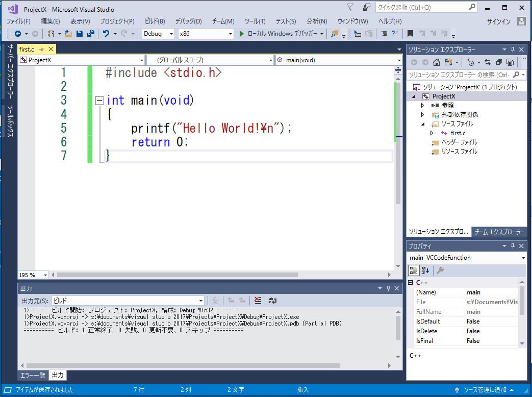This screenshot has height=397, width=532.
Task: Toggle Show All Files icon
Action: click(510, 62)
